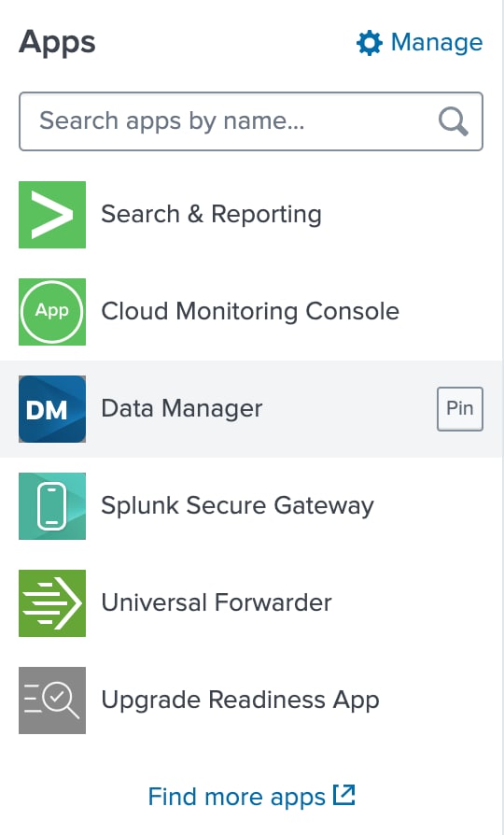Image resolution: width=504 pixels, height=835 pixels.
Task: Click the Universal Forwarder arrow icon
Action: 52,603
